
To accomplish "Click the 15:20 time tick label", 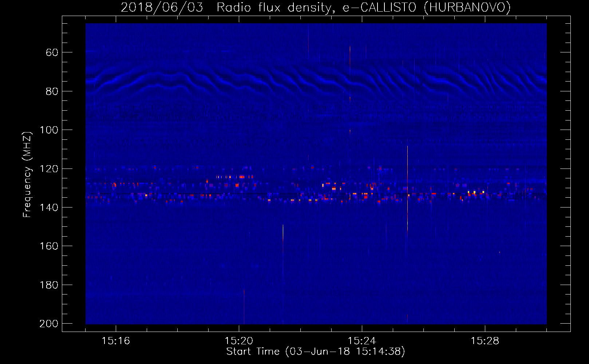I will (239, 341).
